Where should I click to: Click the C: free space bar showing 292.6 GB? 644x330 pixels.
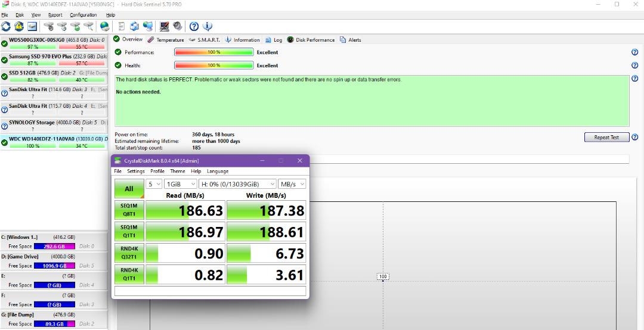[54, 246]
